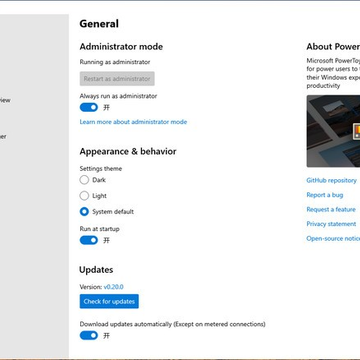Click the General page heading
Screen dimensions: 360x360
pyautogui.click(x=99, y=24)
